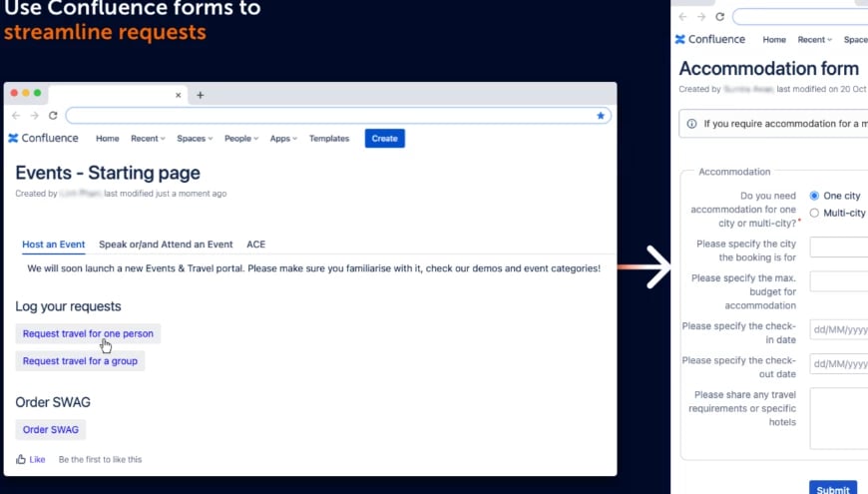Screen dimensions: 868x494
Task: Click the bookmark star in address bar
Action: [600, 115]
